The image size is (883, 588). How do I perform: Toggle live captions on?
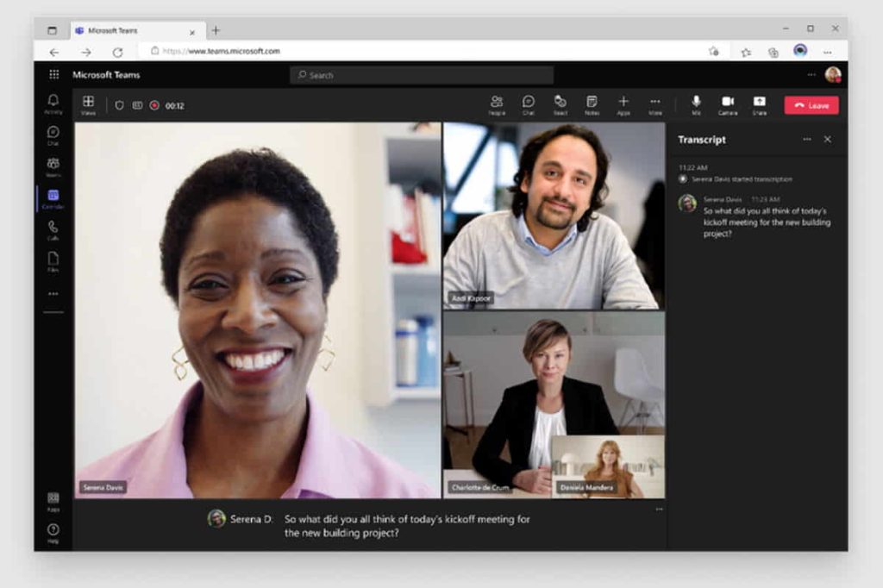coord(137,104)
